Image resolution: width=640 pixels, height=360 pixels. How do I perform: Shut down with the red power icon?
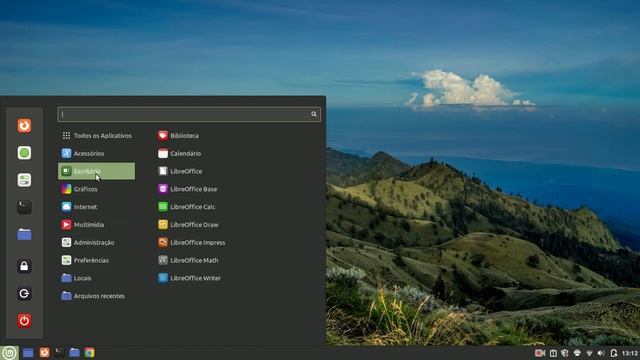[x=24, y=320]
